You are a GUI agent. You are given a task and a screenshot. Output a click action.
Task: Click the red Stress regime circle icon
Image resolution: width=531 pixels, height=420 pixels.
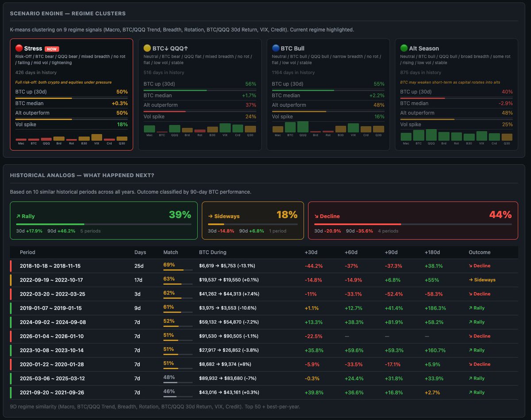19,48
